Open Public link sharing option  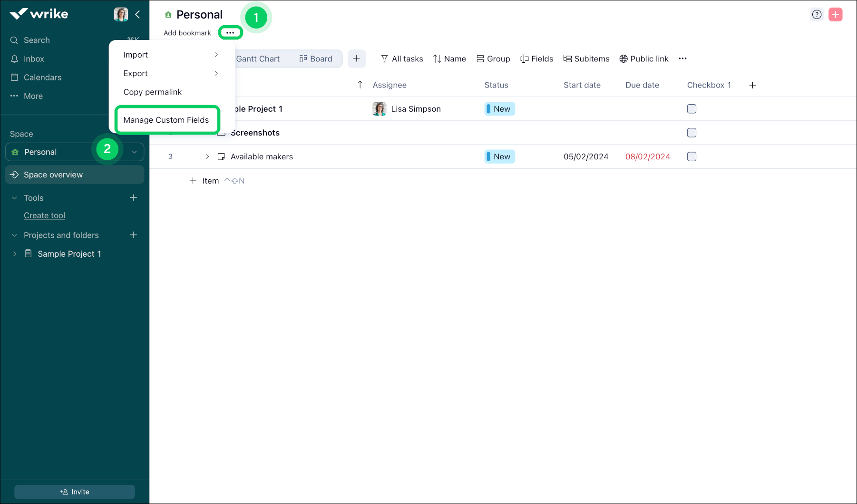(643, 58)
